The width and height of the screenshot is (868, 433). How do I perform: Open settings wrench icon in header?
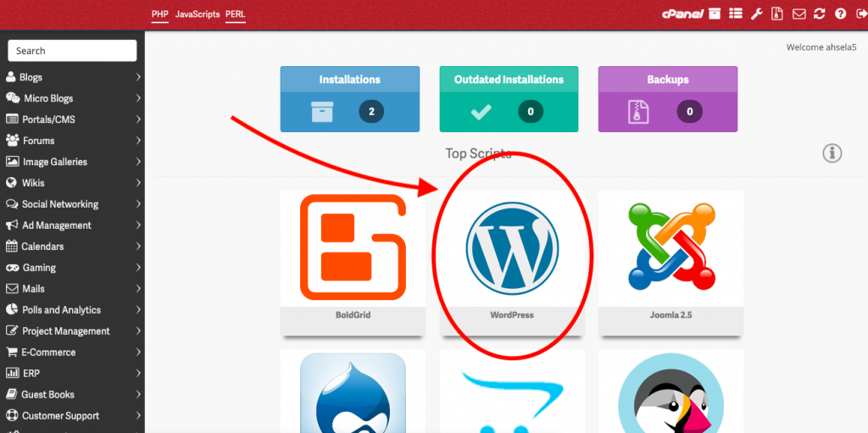(x=757, y=14)
